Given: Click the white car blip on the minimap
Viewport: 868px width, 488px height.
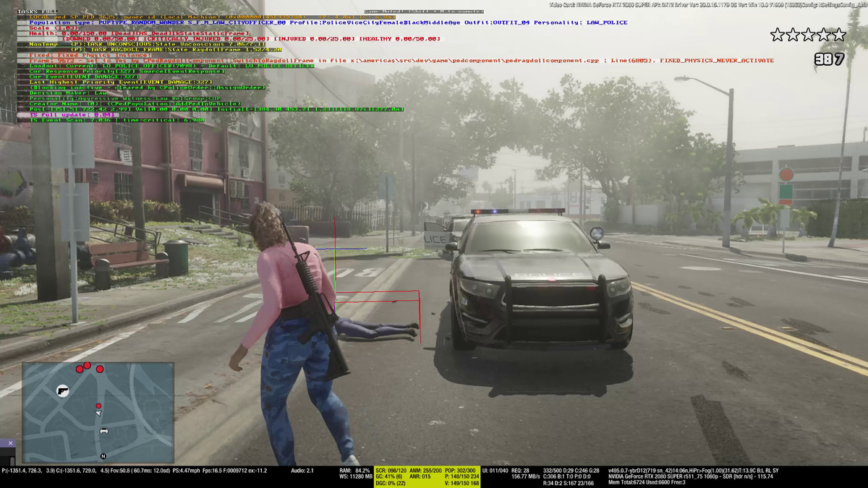Looking at the screenshot, I should (103, 430).
